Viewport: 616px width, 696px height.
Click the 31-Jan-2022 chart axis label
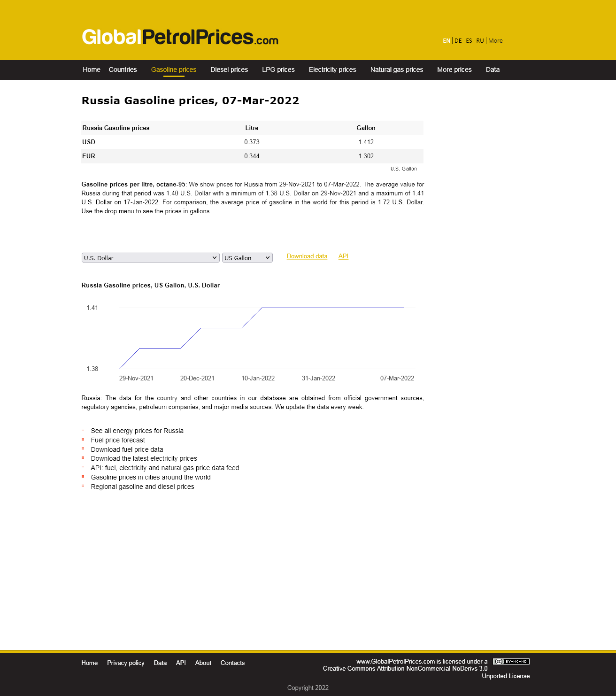pos(319,378)
